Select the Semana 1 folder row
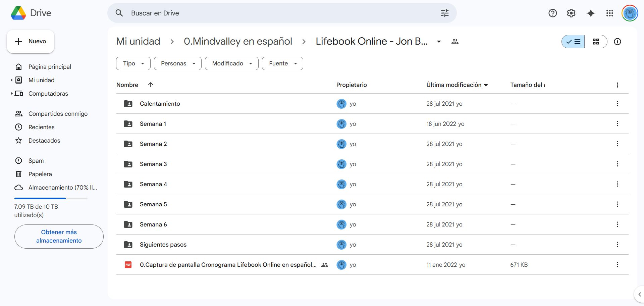The image size is (644, 306). [372, 124]
